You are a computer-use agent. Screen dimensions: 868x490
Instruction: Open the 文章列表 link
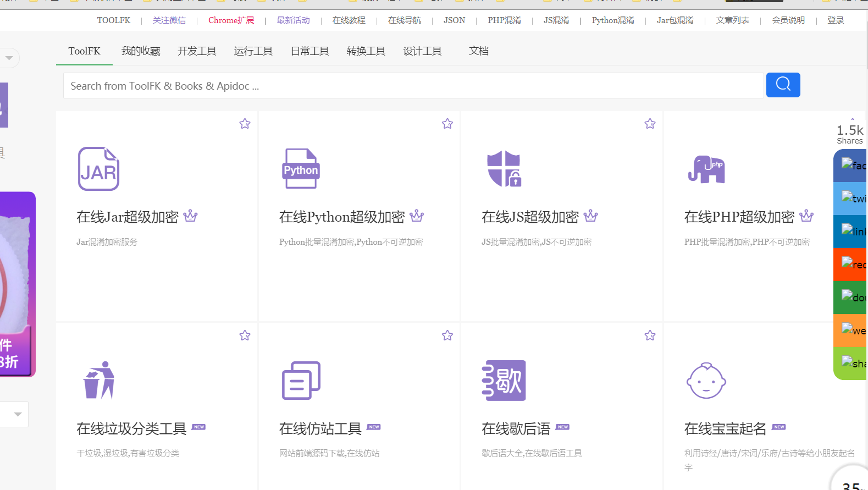[733, 20]
